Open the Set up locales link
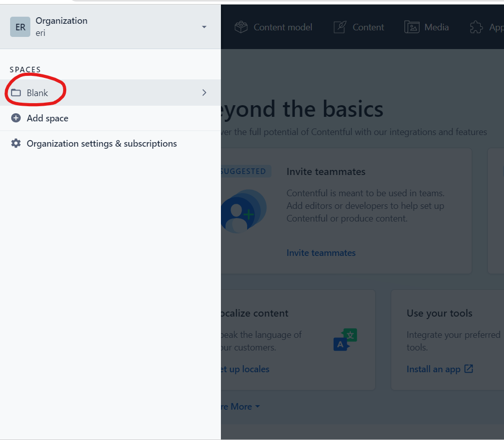Screen dimensions: 504x440 pyautogui.click(x=245, y=369)
